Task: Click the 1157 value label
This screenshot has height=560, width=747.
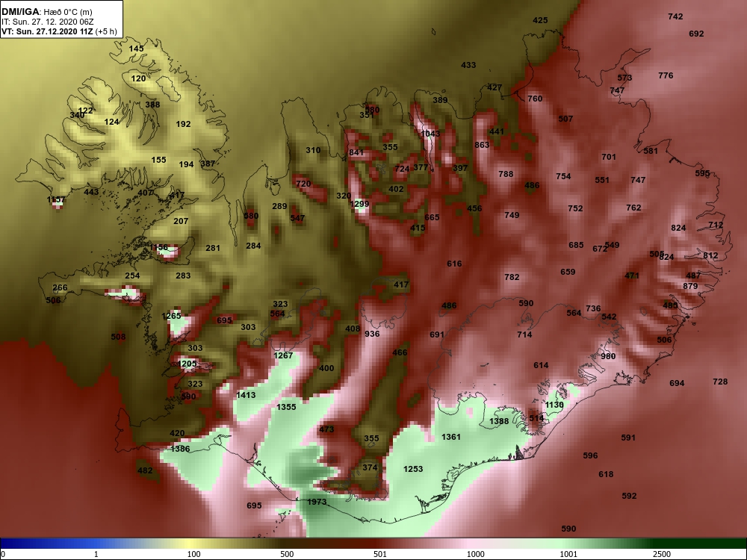Action: coord(56,199)
